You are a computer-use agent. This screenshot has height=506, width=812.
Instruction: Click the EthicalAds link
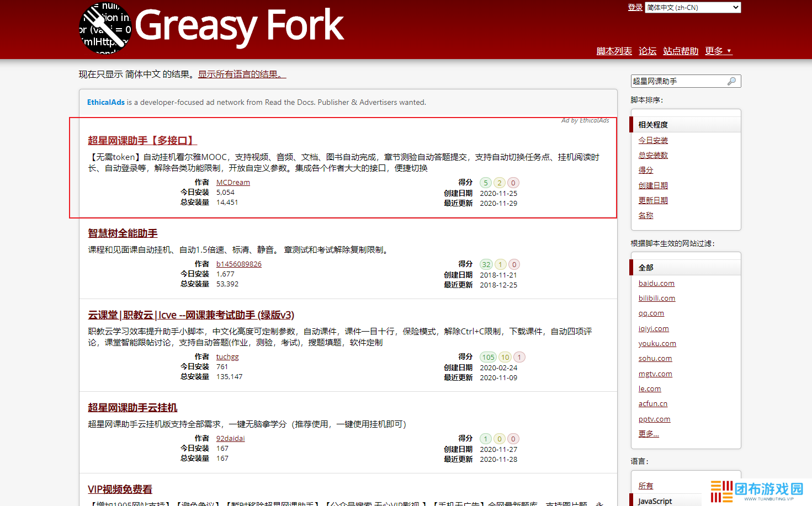point(106,102)
